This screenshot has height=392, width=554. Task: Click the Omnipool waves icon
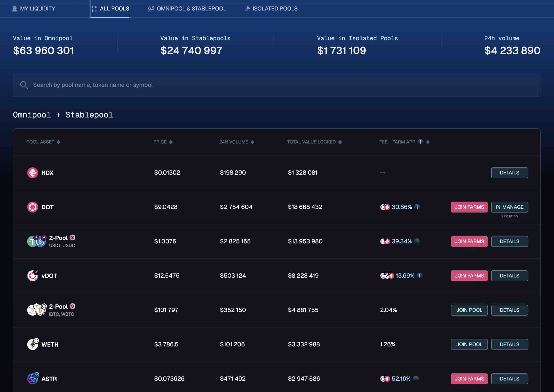151,9
